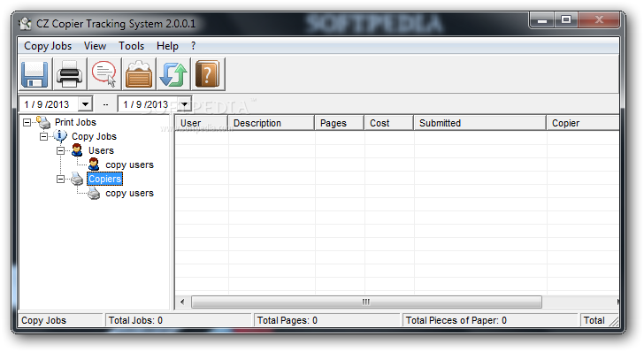Collapse the Copy Jobs tree node

[x=43, y=136]
